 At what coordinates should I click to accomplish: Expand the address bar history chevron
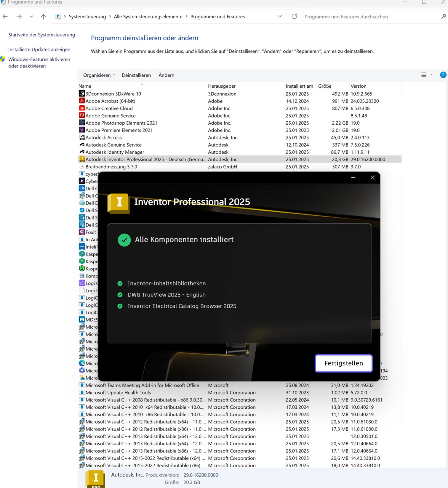(279, 16)
